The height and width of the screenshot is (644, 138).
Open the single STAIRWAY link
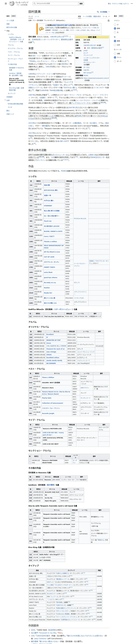point(48,206)
